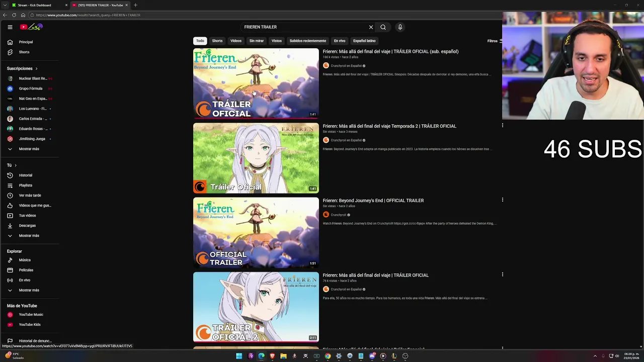
Task: Open the JimRising Juega subscription
Action: pyautogui.click(x=29, y=139)
